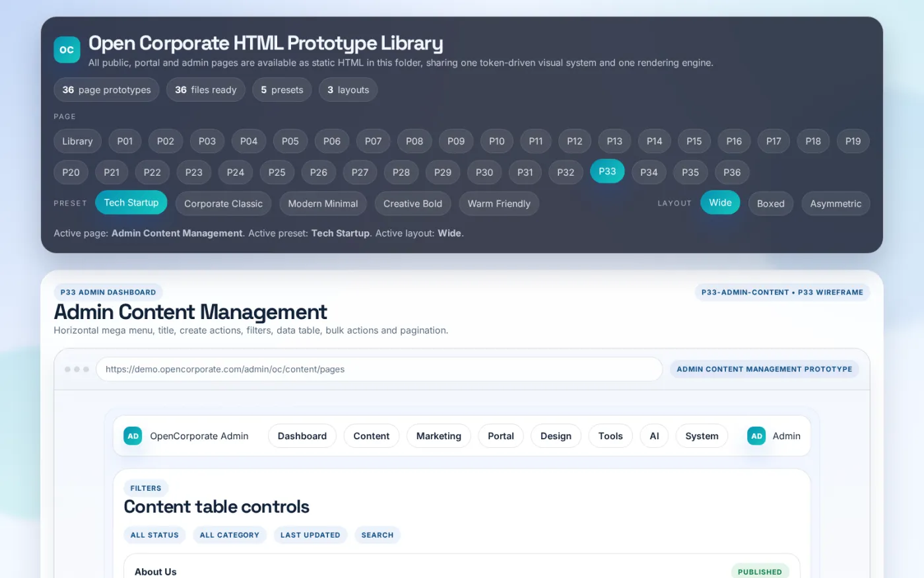
Task: Open prototype page P12
Action: [575, 141]
